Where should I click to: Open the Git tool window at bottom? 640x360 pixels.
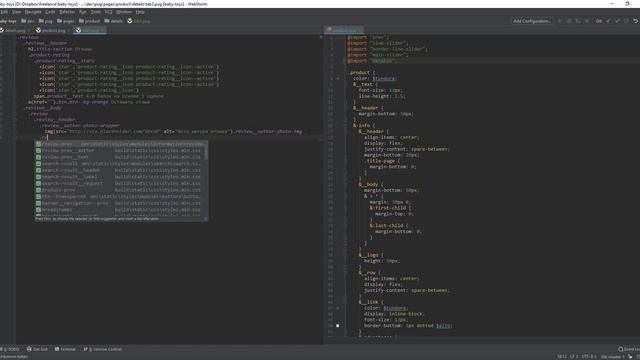37,349
